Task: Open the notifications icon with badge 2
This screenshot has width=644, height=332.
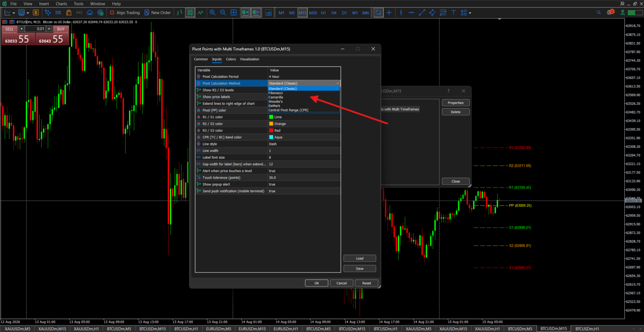Action: (x=610, y=12)
